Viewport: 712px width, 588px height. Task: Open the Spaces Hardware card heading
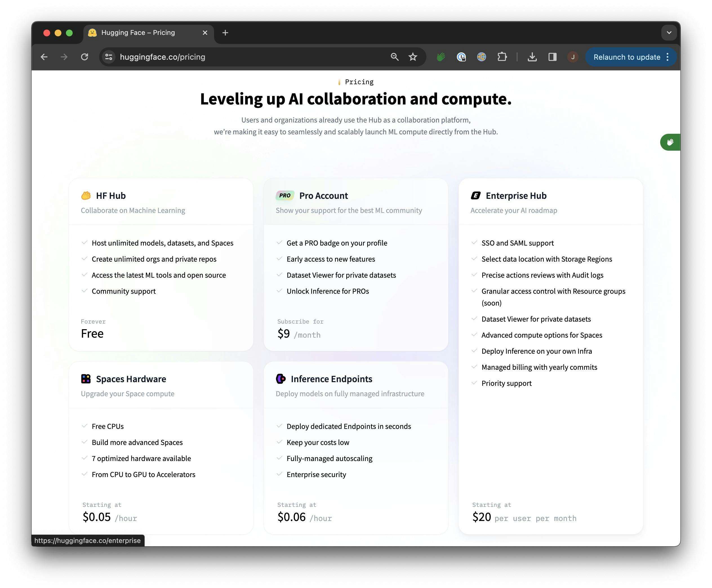click(x=131, y=379)
